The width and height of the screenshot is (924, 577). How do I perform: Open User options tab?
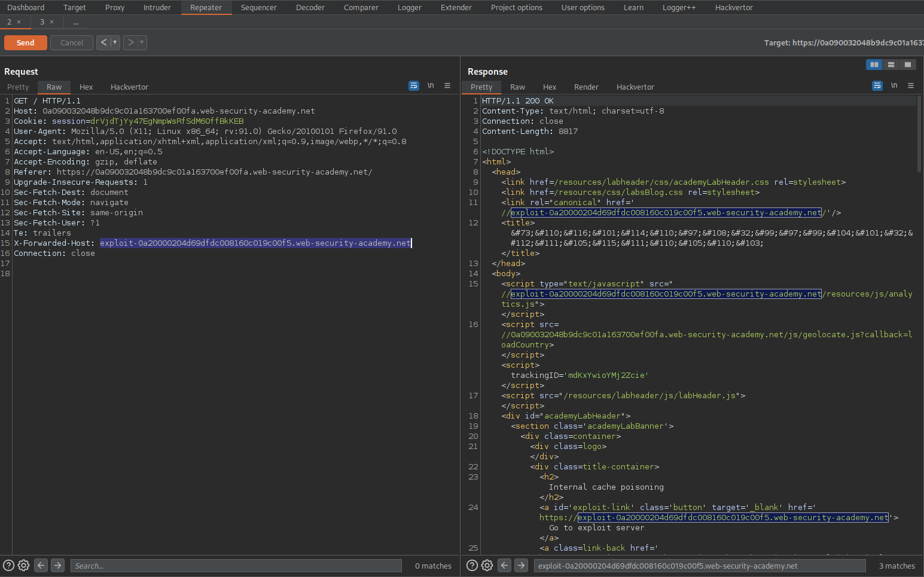point(583,8)
